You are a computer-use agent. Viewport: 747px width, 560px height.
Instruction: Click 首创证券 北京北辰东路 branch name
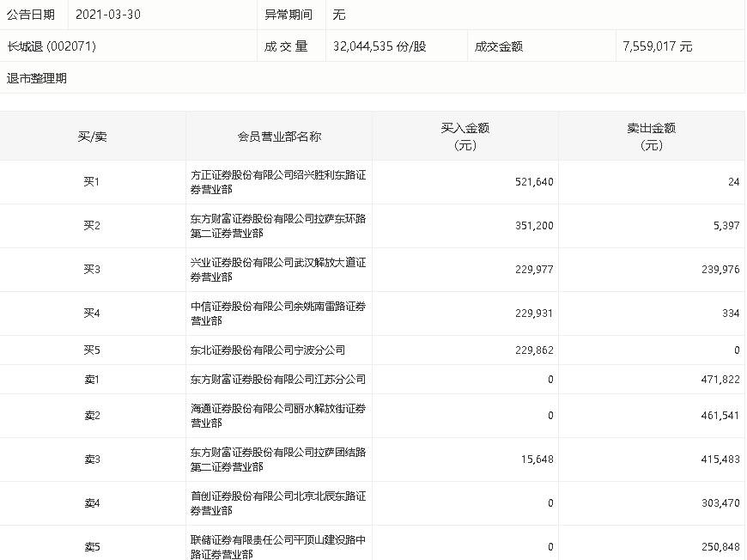pos(278,503)
